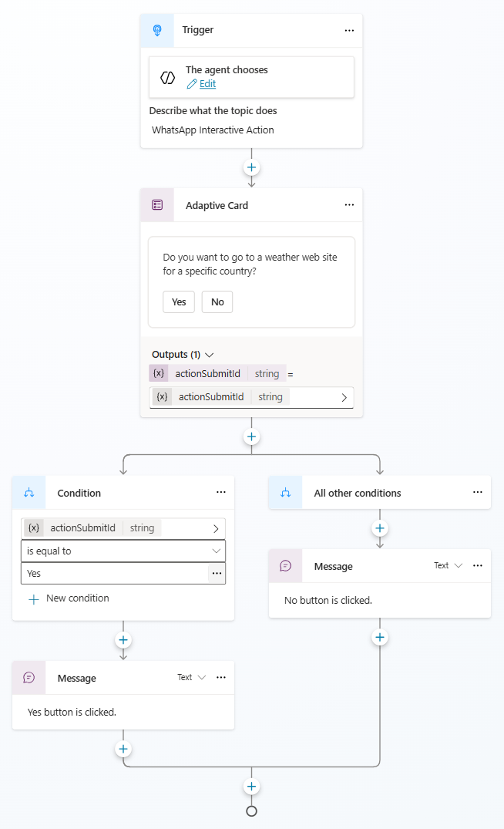Click the Trigger node icon
Viewport: 504px width, 829px height.
157,30
